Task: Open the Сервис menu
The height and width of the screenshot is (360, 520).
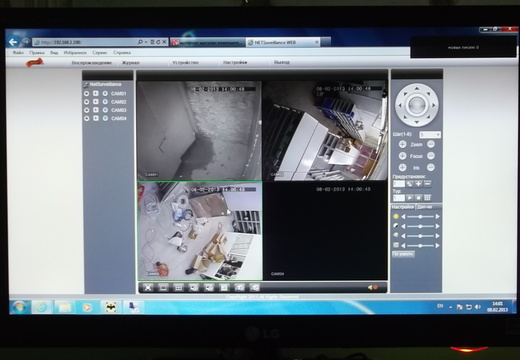Action: 100,53
